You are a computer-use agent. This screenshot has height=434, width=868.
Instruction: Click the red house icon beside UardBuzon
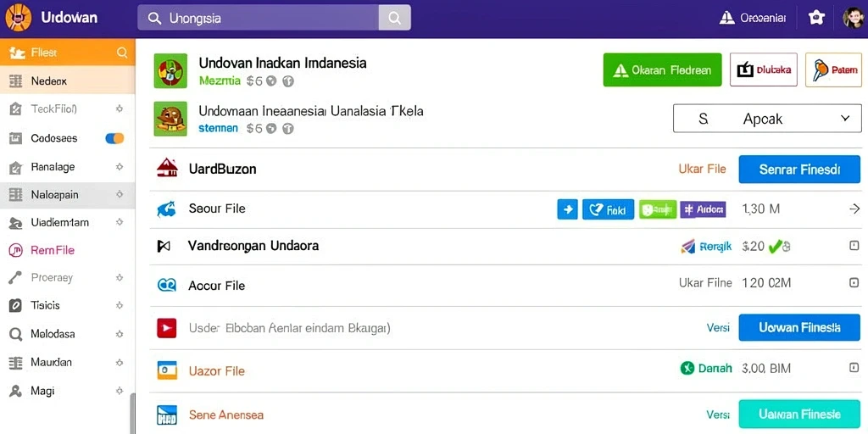click(x=167, y=169)
